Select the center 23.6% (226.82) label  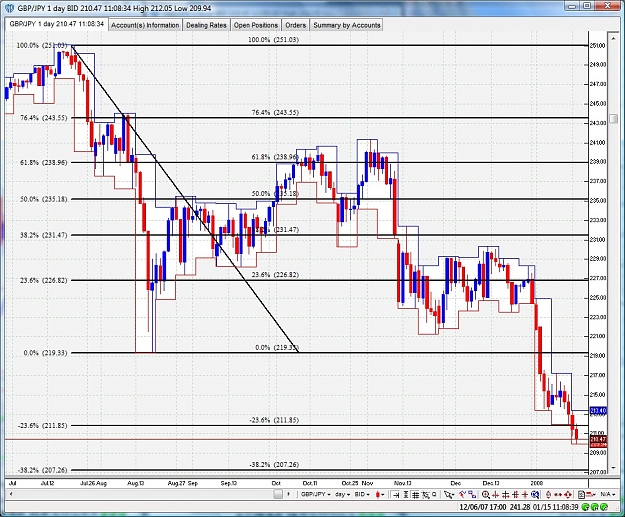(275, 275)
